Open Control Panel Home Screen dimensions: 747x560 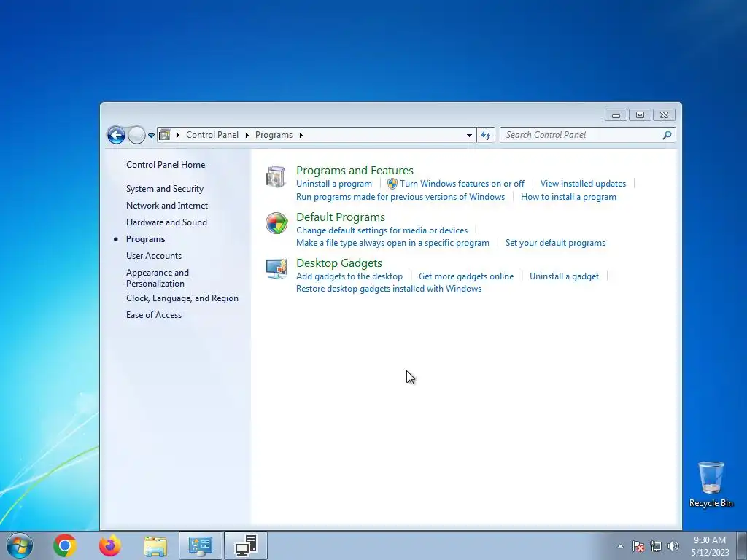click(166, 165)
